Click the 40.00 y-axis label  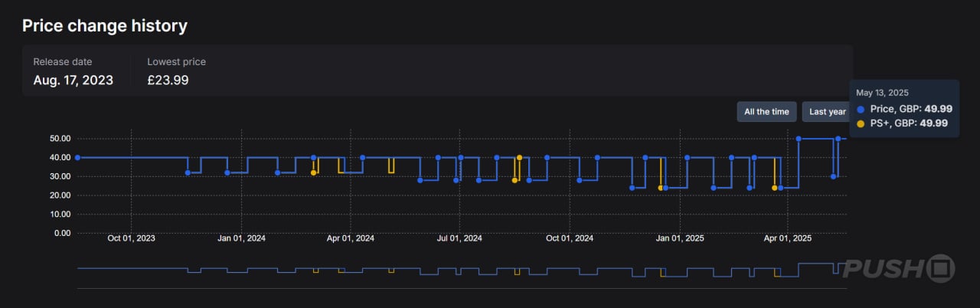coord(60,158)
